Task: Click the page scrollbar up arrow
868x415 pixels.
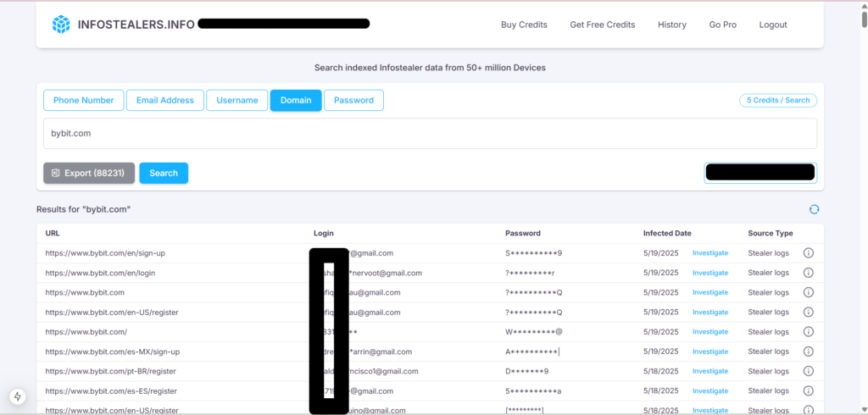Action: pos(864,5)
